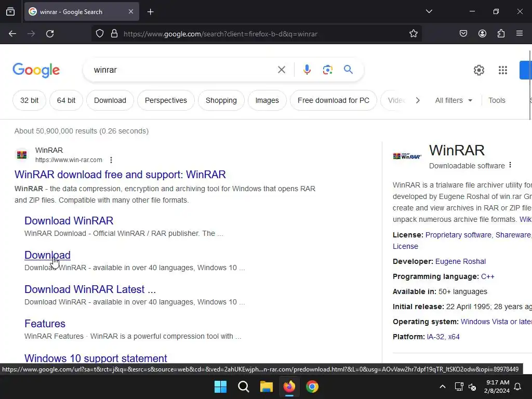
Task: View site security lock information
Action: pos(114,34)
